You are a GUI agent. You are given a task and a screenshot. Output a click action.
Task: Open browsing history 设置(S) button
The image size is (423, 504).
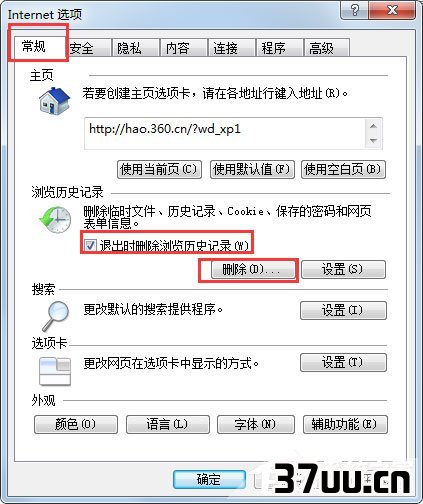pos(343,269)
